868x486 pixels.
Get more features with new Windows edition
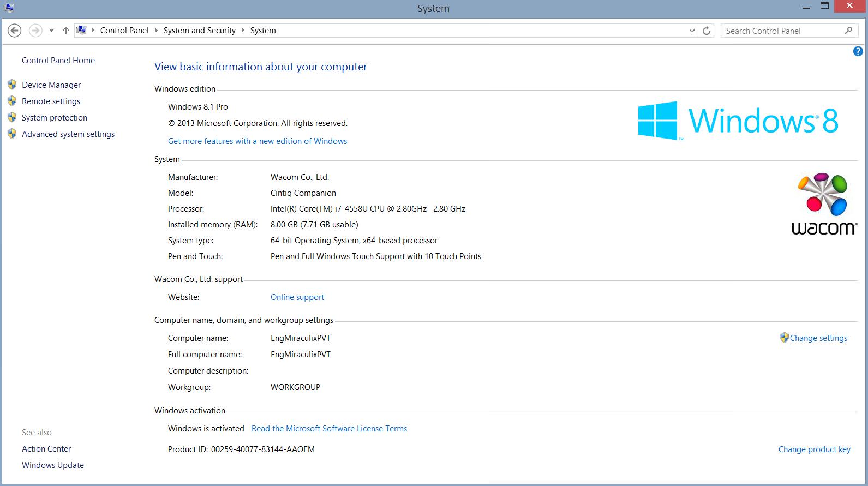click(x=258, y=141)
